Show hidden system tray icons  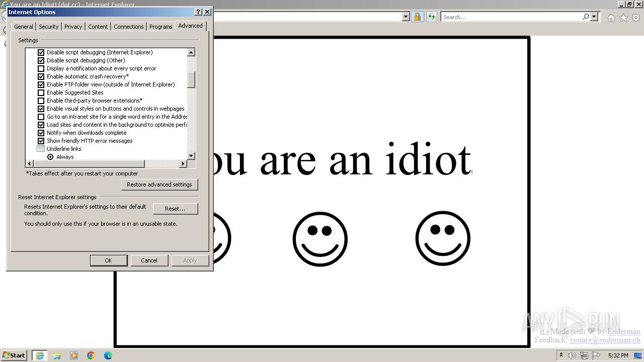561,355
